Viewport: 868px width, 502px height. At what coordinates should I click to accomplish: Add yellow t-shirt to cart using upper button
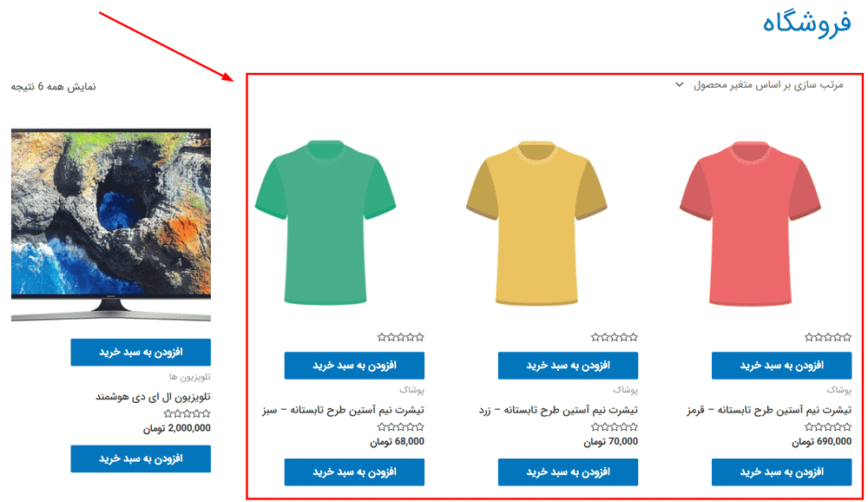pos(568,366)
